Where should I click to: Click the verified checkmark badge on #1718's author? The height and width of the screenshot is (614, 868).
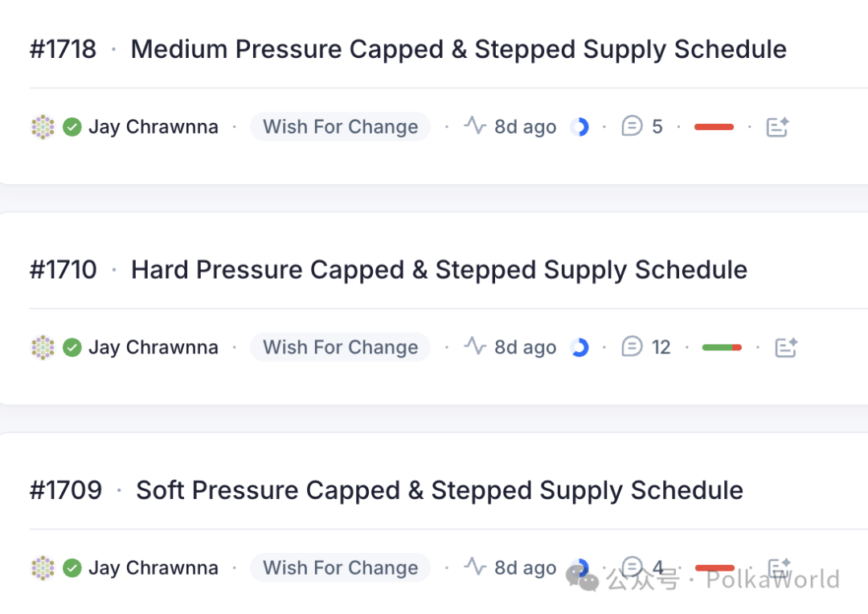pos(72,127)
